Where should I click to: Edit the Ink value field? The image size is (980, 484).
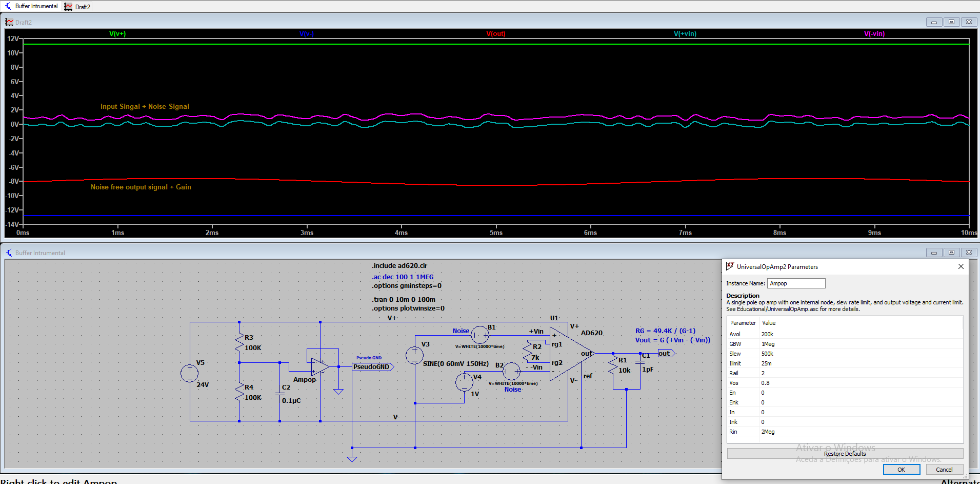[x=861, y=422]
